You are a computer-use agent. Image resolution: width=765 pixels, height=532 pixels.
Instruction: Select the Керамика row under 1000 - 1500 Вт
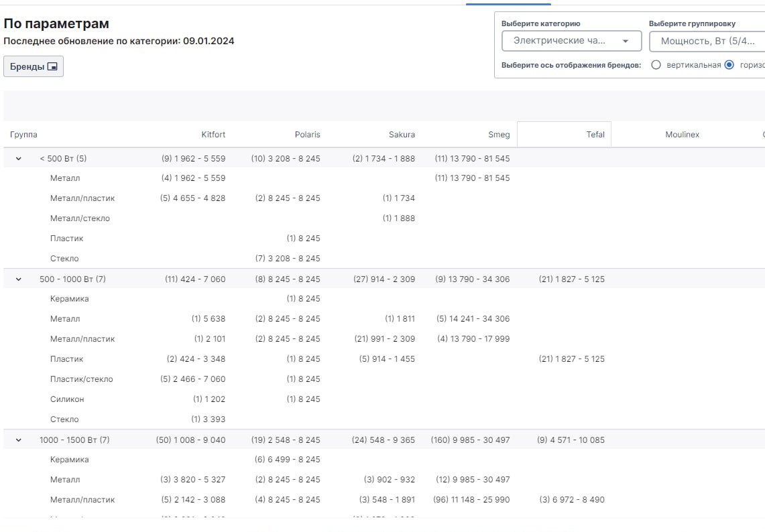[69, 460]
